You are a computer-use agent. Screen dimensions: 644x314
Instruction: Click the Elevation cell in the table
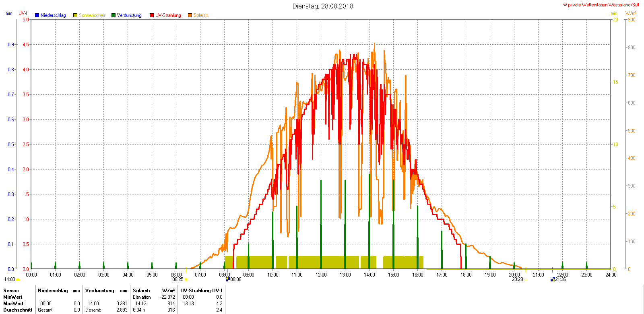142,297
